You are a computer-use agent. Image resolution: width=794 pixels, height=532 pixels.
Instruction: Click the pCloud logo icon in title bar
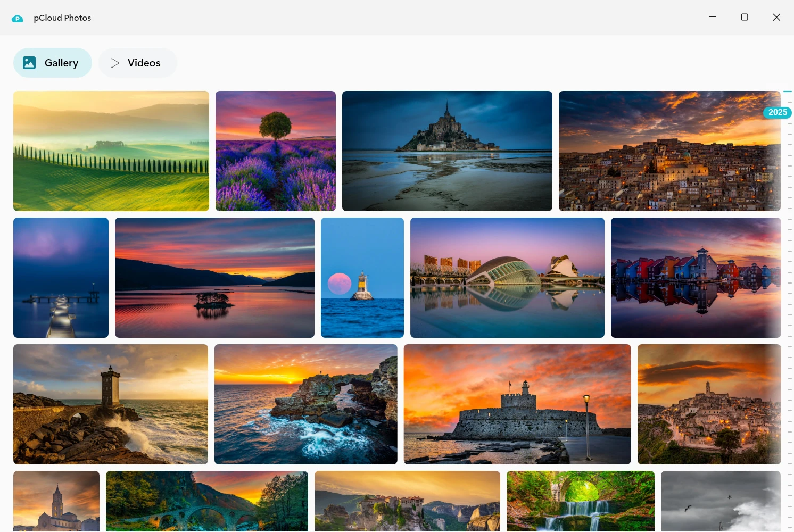[18, 18]
